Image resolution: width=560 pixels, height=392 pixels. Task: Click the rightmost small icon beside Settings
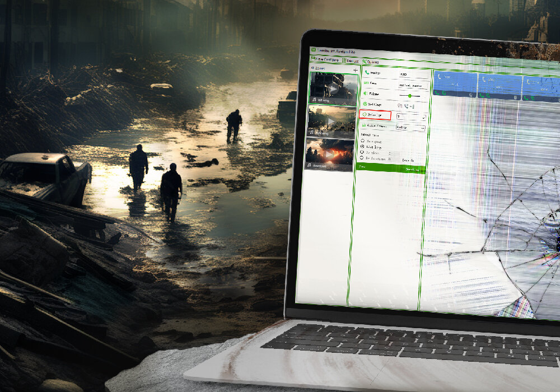[412, 106]
